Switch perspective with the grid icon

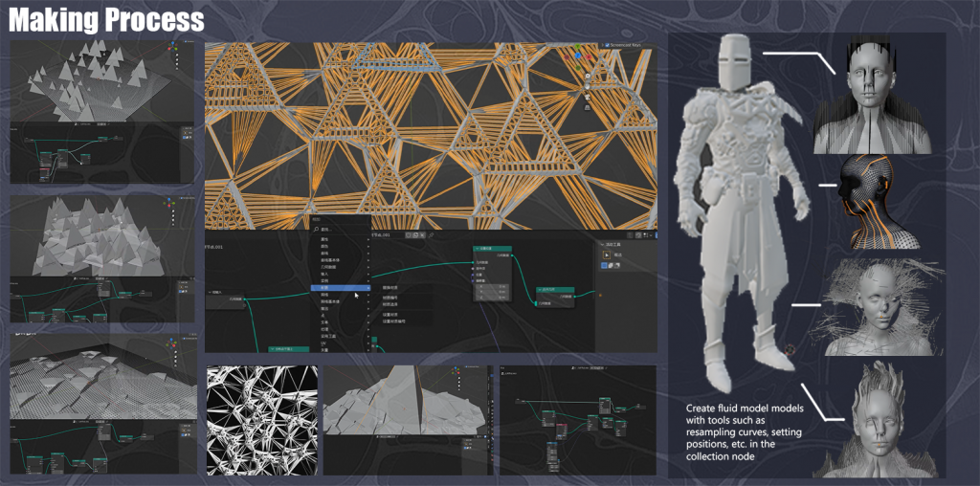click(x=587, y=107)
